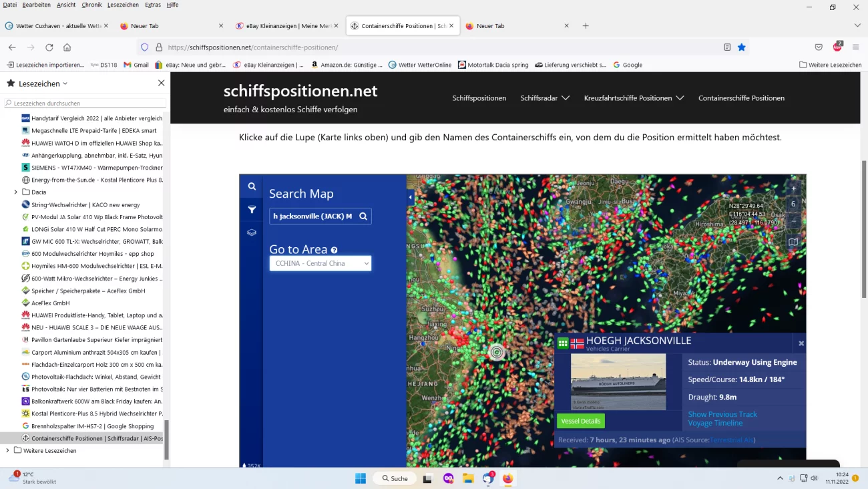Screen dimensions: 868x489
Task: Click the selected ship marker on map
Action: (x=496, y=352)
